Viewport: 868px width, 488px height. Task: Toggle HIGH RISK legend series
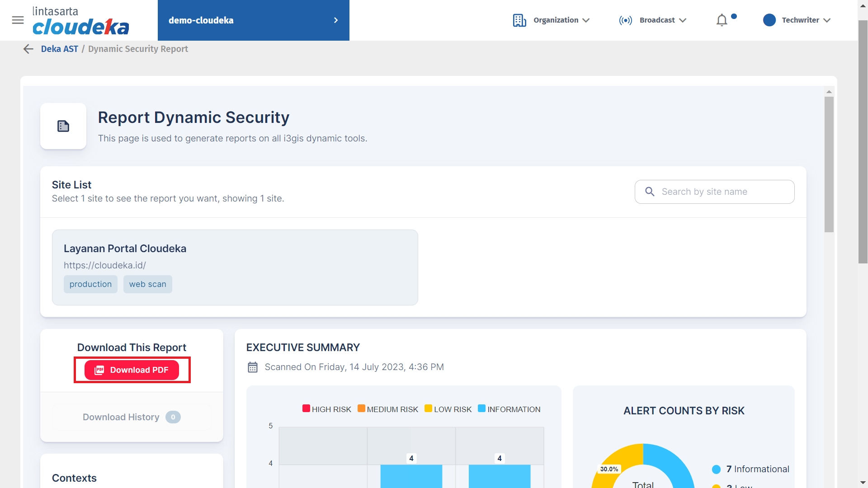[326, 409]
